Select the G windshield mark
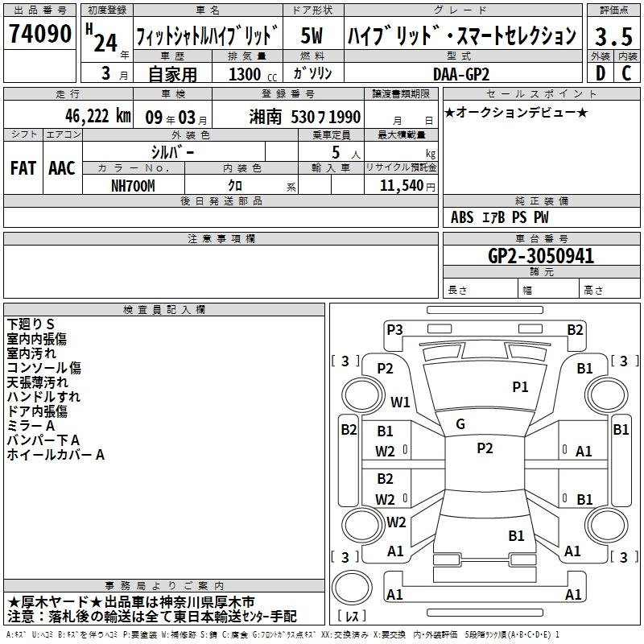 460,424
